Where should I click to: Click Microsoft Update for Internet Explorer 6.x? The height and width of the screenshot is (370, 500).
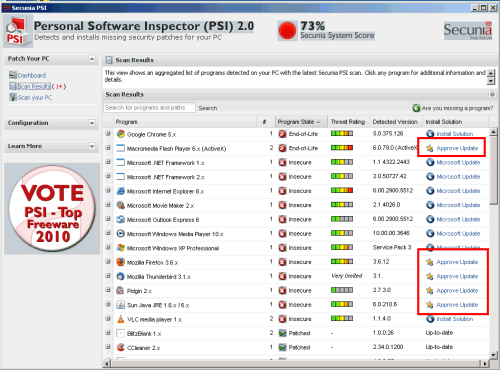click(x=458, y=191)
